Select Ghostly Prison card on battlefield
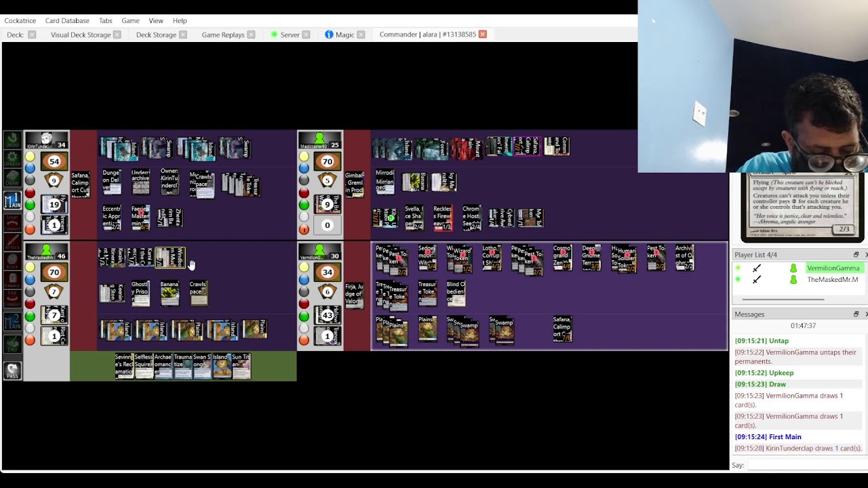This screenshot has height=488, width=868. click(140, 293)
